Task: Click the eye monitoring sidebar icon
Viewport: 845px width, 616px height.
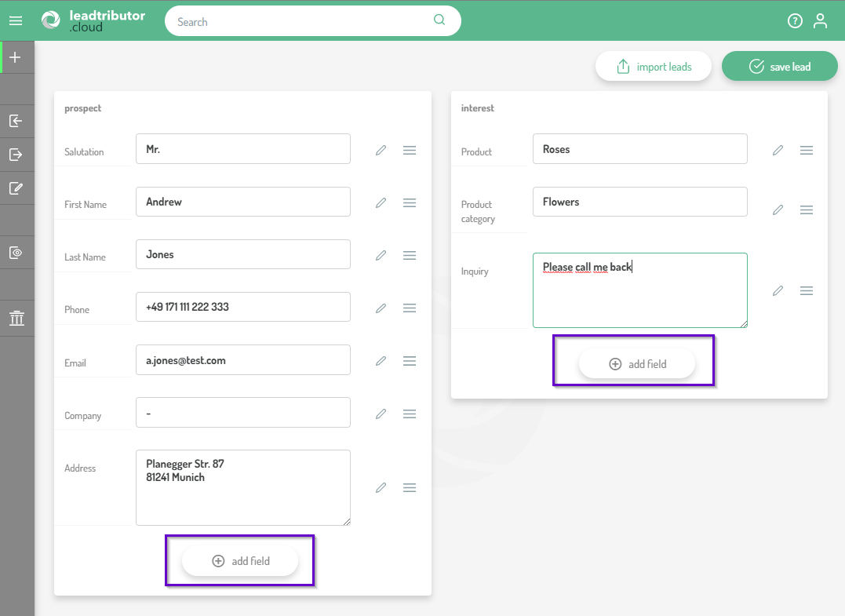Action: pos(16,253)
